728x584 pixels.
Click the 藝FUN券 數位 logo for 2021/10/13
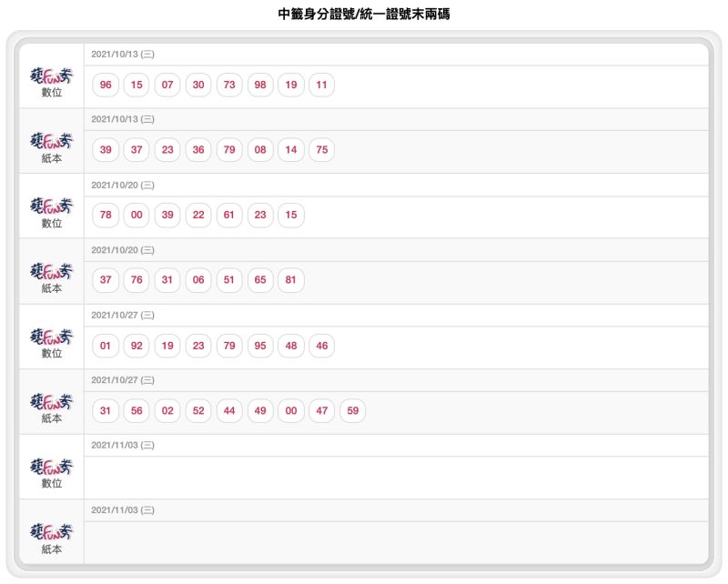tap(52, 82)
